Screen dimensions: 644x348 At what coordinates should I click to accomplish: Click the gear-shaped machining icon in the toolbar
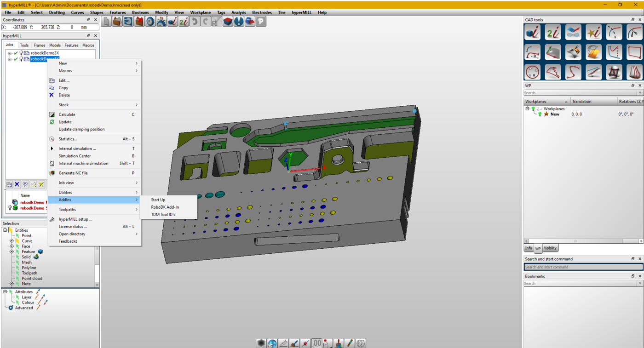150,22
